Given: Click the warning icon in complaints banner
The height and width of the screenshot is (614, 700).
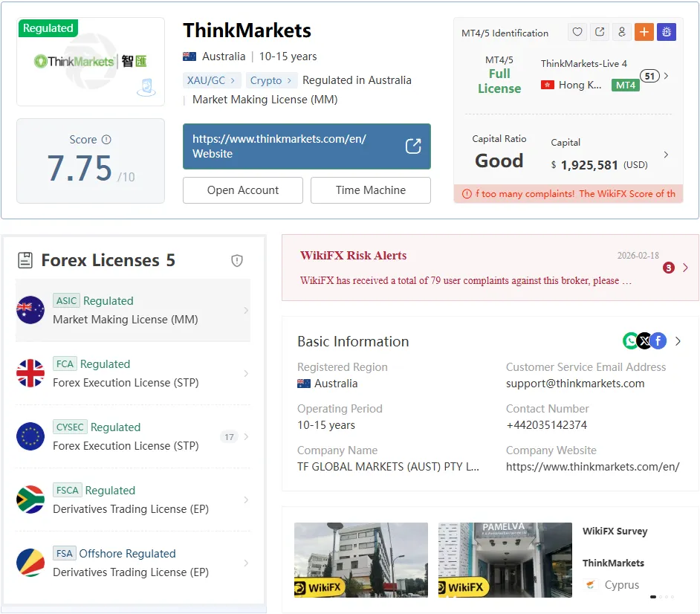Looking at the screenshot, I should 467,194.
